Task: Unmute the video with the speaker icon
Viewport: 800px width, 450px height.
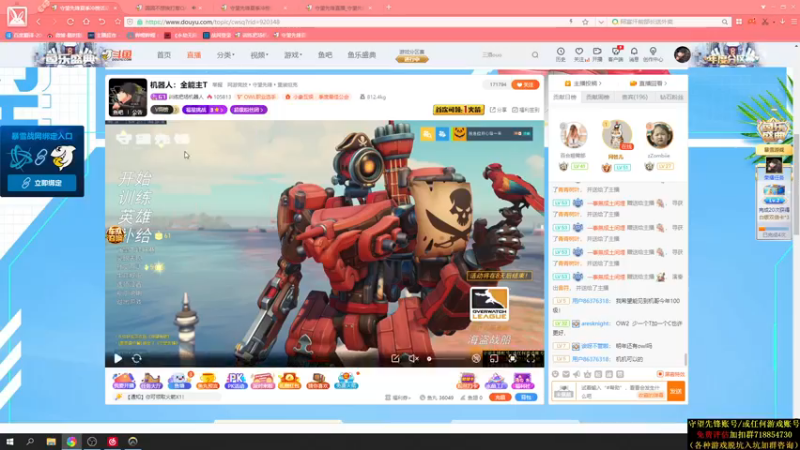Action: (414, 359)
